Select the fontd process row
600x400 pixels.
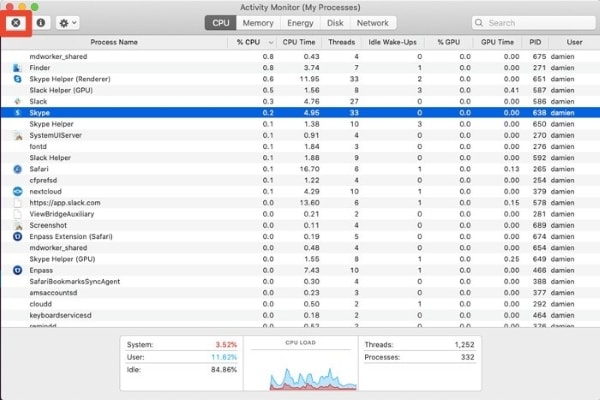click(x=300, y=147)
